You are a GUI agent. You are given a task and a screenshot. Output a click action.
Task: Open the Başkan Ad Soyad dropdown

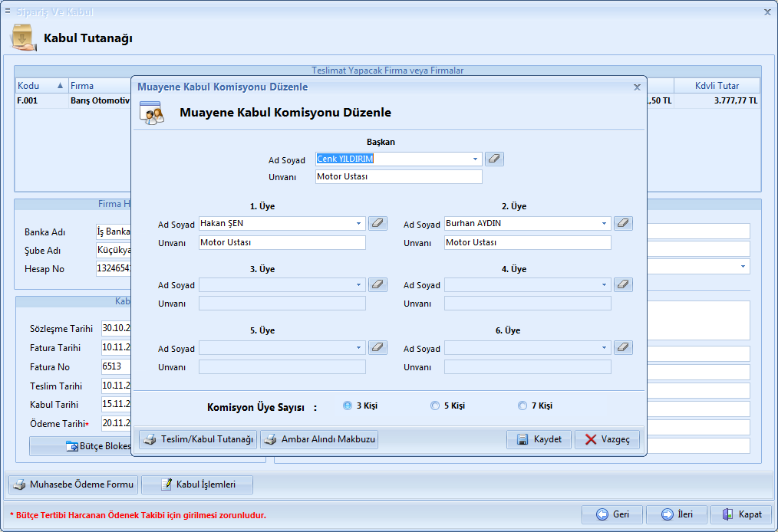[476, 159]
